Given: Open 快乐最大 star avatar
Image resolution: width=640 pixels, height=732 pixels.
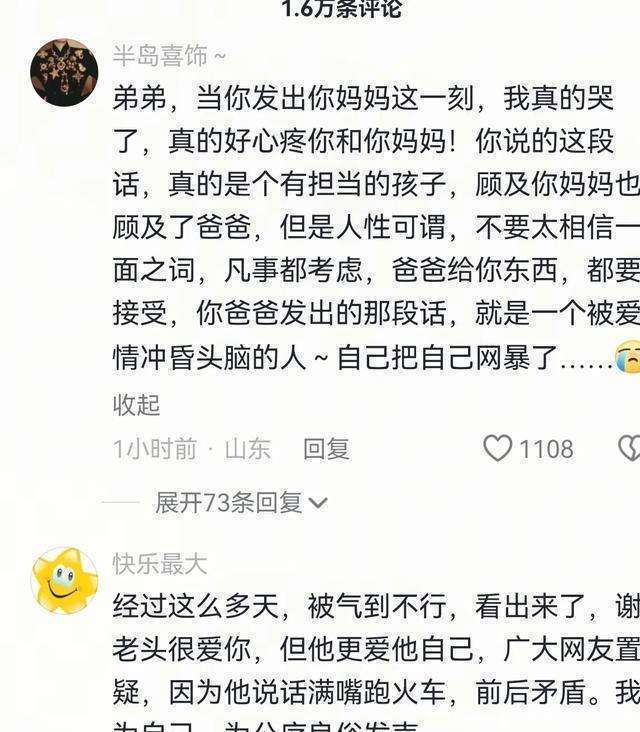Looking at the screenshot, I should pos(64,581).
